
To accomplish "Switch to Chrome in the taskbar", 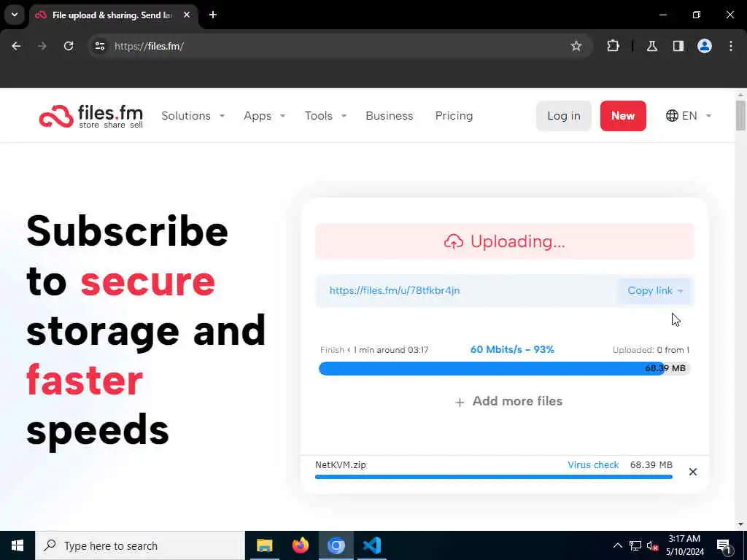I will tap(336, 545).
